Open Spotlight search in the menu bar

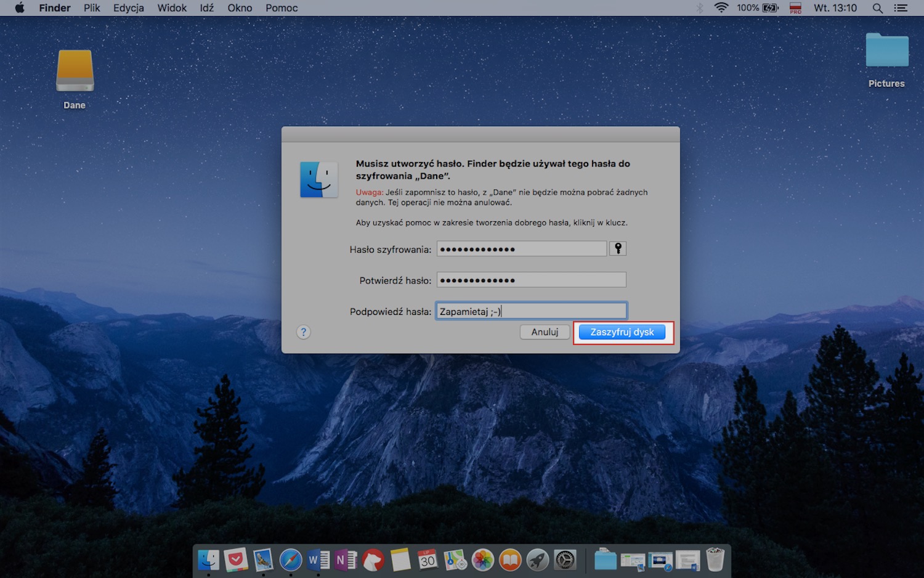(877, 8)
